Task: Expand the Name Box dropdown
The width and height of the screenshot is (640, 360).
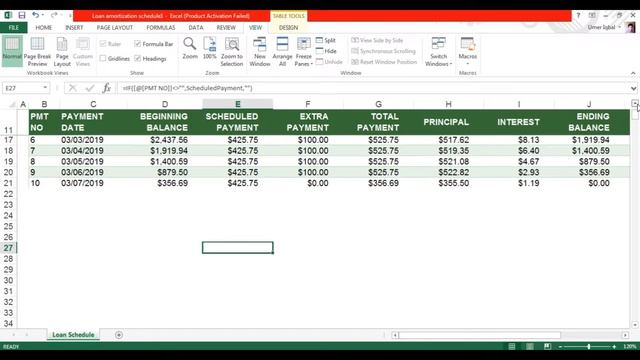Action: click(x=45, y=88)
